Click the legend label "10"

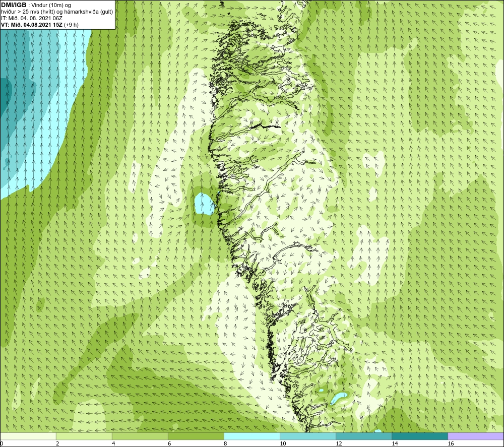[x=283, y=444]
